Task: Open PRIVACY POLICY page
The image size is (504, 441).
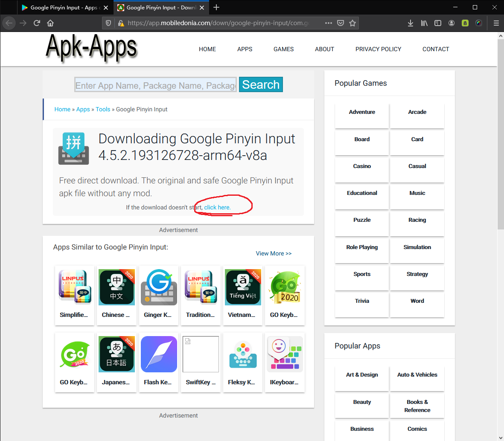Action: pos(379,49)
